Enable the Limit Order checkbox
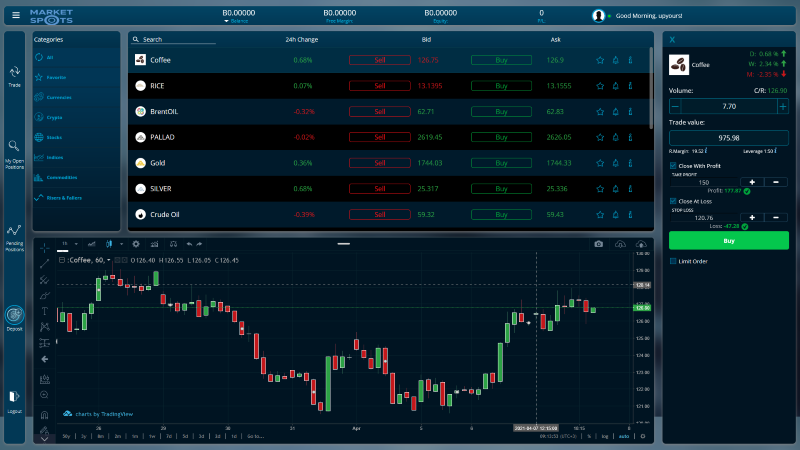The image size is (800, 450). (673, 261)
